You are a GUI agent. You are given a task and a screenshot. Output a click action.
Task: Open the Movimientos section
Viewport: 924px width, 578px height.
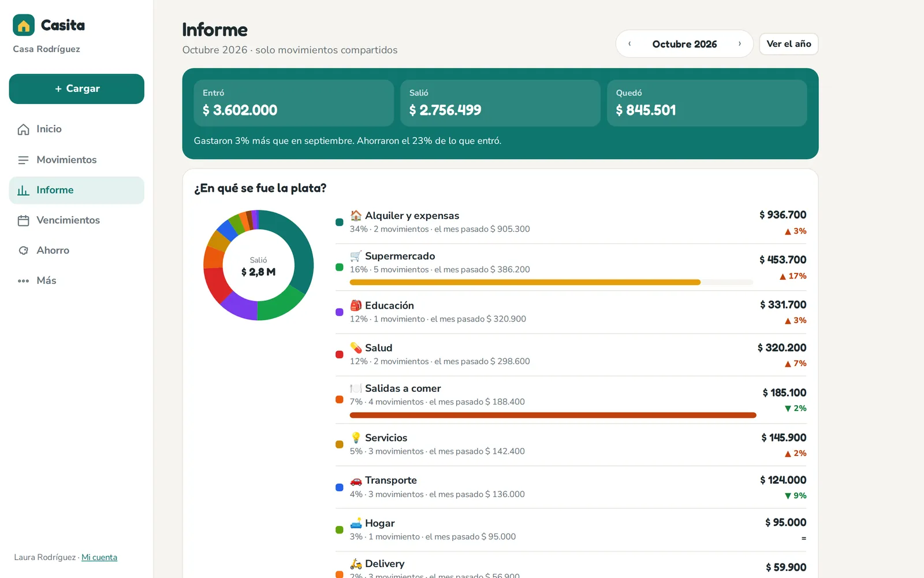[x=77, y=160]
